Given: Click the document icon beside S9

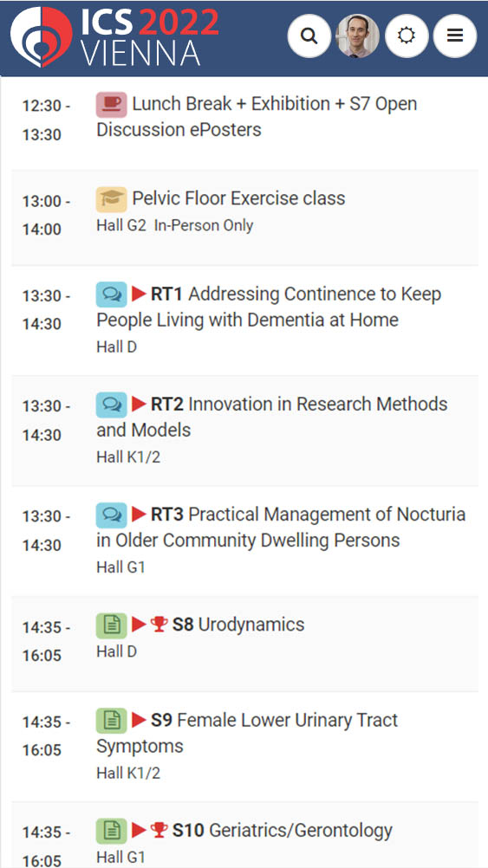Looking at the screenshot, I should click(111, 721).
